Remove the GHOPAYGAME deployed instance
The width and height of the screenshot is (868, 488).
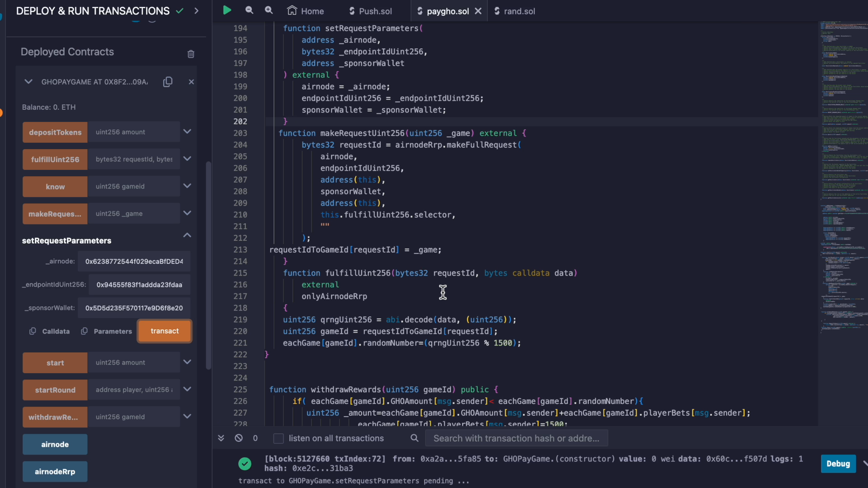(x=191, y=82)
